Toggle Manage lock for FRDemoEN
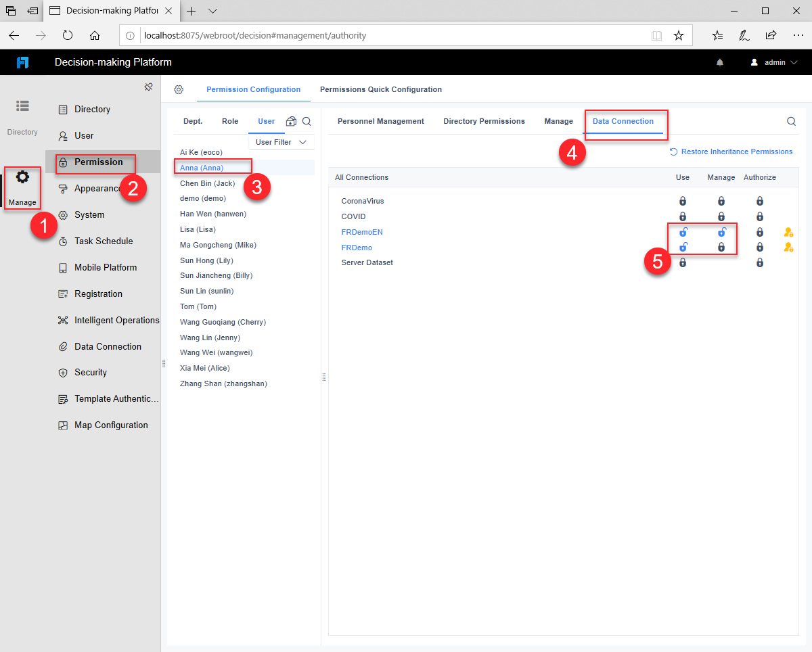This screenshot has height=652, width=812. pyautogui.click(x=721, y=232)
